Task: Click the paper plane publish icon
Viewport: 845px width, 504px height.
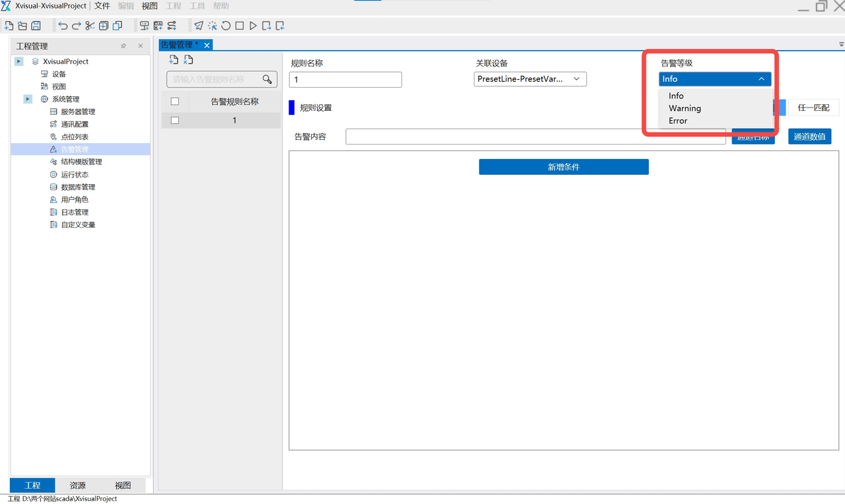Action: 199,26
